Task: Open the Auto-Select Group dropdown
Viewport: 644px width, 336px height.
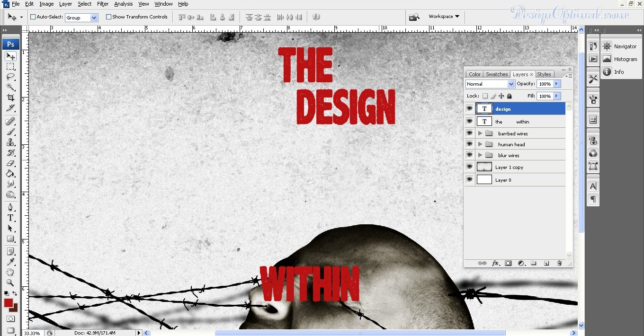Action: 94,18
